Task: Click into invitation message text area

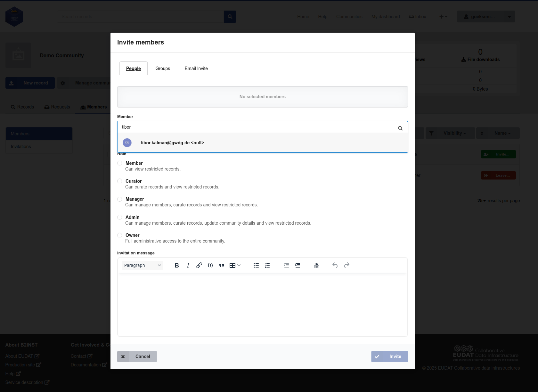Action: point(263,304)
